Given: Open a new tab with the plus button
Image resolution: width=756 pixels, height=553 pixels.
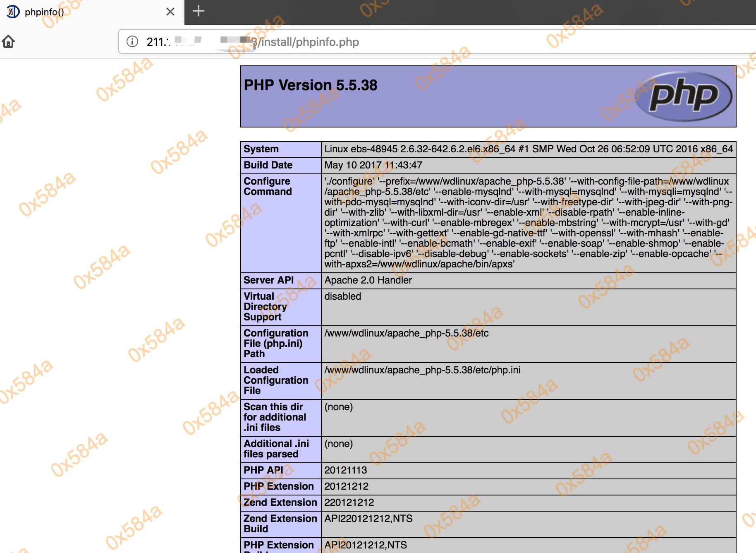Looking at the screenshot, I should pos(199,11).
